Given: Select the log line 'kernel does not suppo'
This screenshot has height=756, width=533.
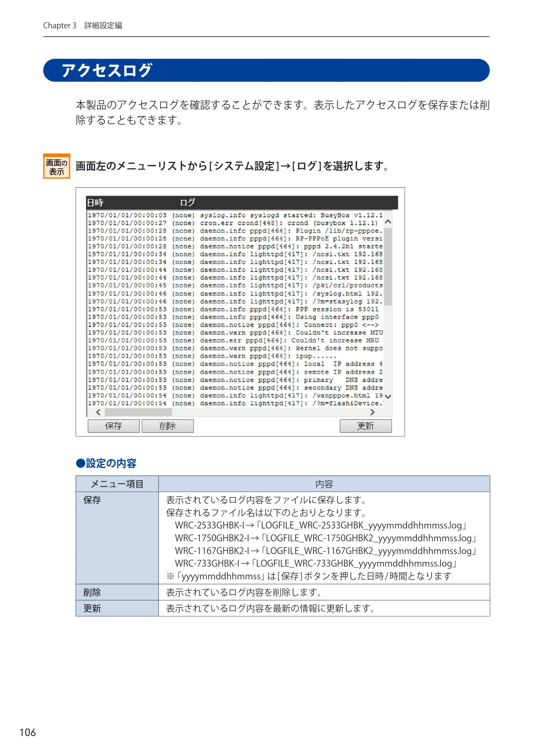Looking at the screenshot, I should 235,348.
